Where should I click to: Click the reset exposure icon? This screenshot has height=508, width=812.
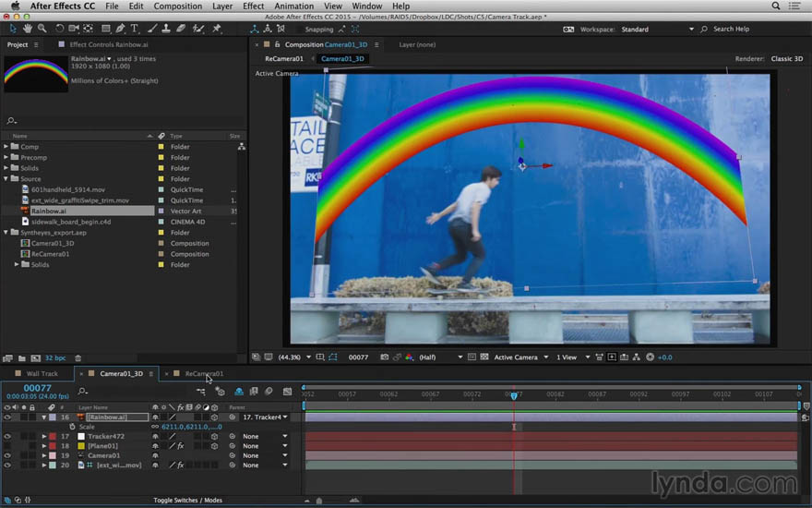[650, 357]
